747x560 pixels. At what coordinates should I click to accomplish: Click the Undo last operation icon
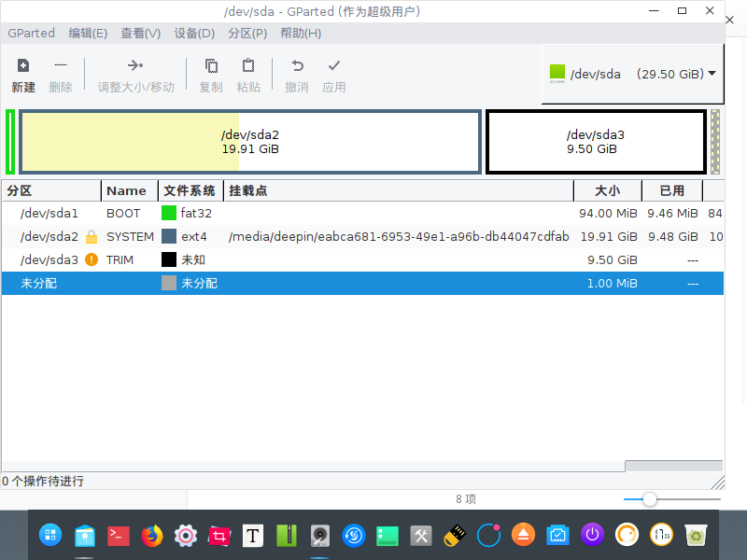[x=297, y=65]
